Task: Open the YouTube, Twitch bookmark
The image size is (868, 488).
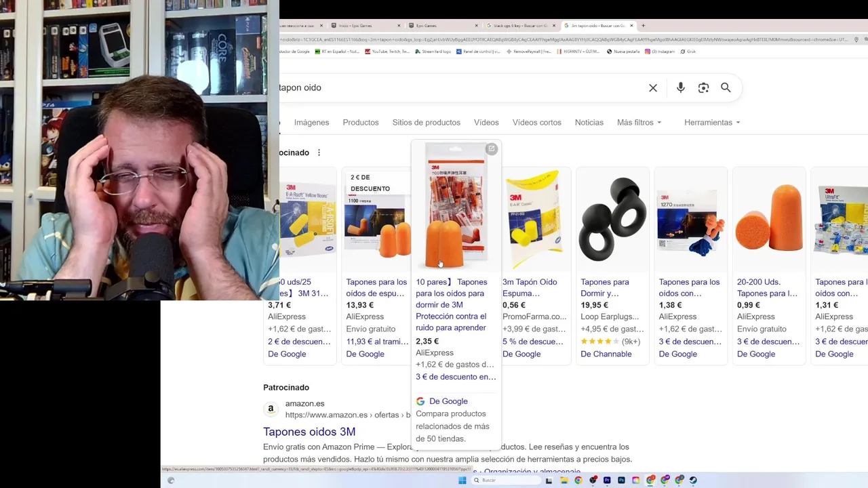Action: [387, 52]
